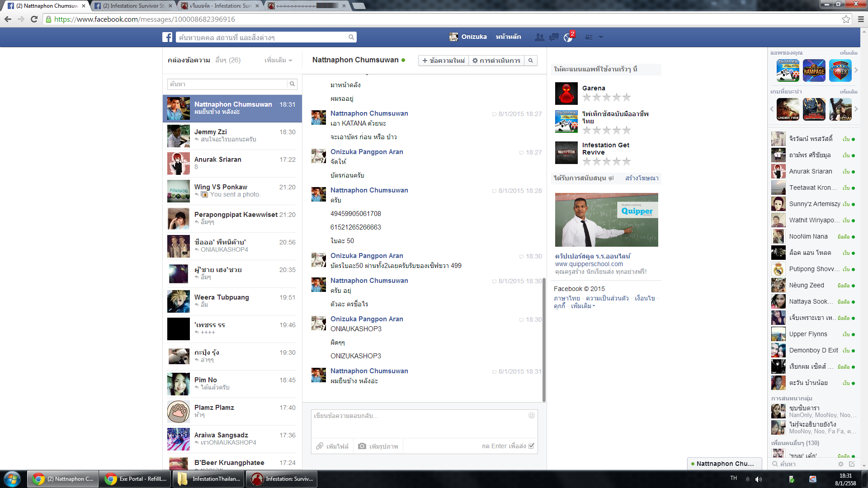This screenshot has width=868, height=488.
Task: Toggle press Enter to send checkbox
Action: (531, 446)
